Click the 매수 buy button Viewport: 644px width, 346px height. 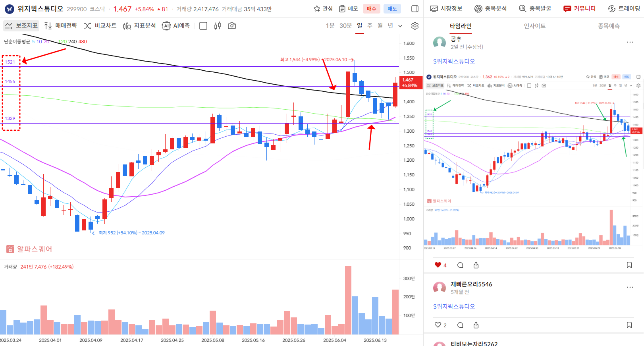[372, 9]
